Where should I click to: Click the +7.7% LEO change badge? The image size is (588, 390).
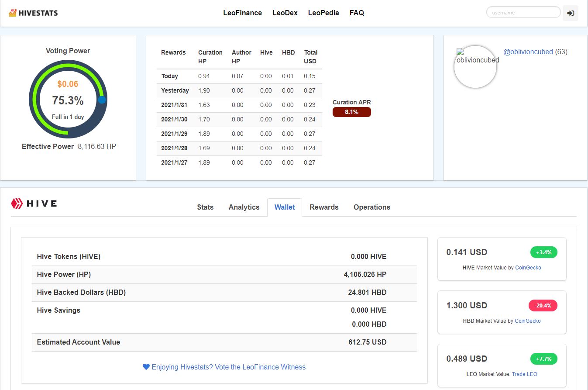click(x=543, y=359)
